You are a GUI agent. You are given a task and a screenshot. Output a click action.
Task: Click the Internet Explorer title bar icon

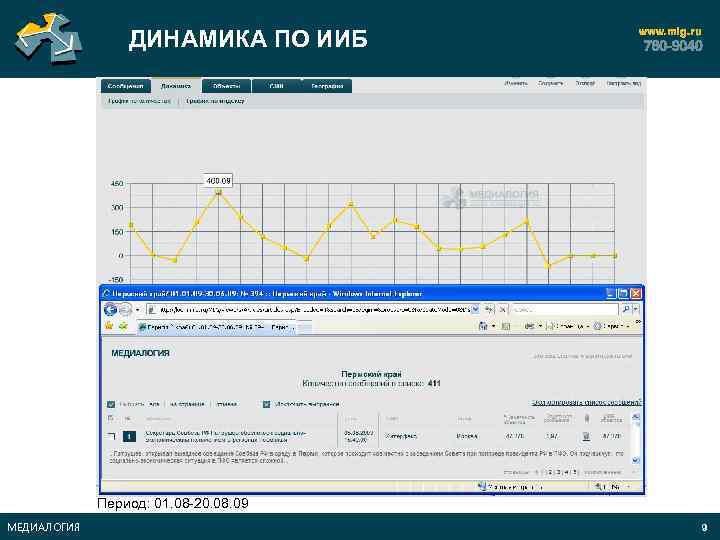(x=107, y=294)
